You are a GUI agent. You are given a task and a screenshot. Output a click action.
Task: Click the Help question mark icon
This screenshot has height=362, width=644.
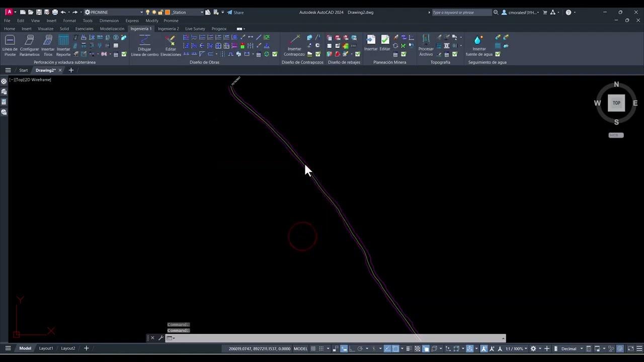pos(569,12)
